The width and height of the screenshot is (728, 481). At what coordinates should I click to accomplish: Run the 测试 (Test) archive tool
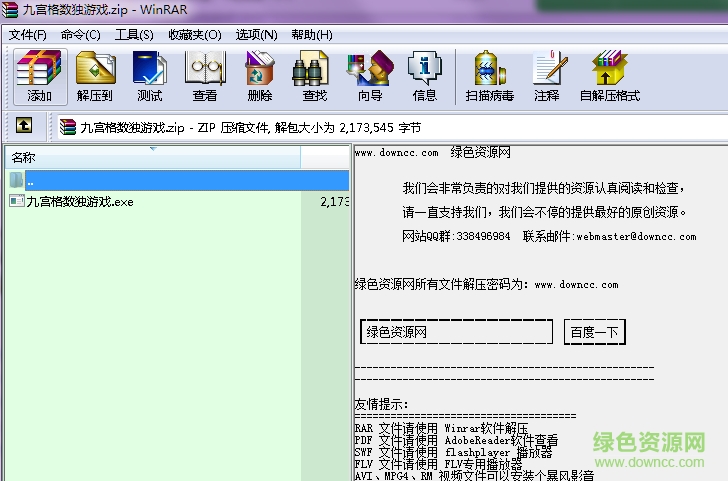click(x=150, y=77)
